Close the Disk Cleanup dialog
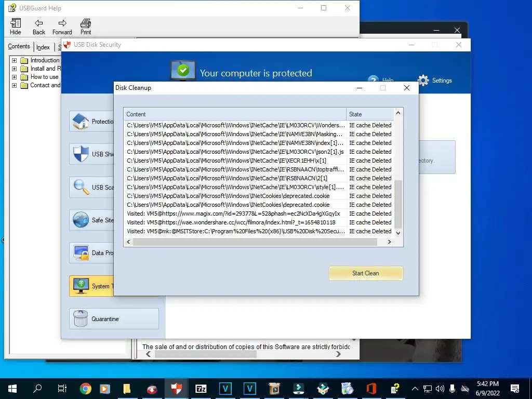This screenshot has width=532, height=399. (x=407, y=88)
